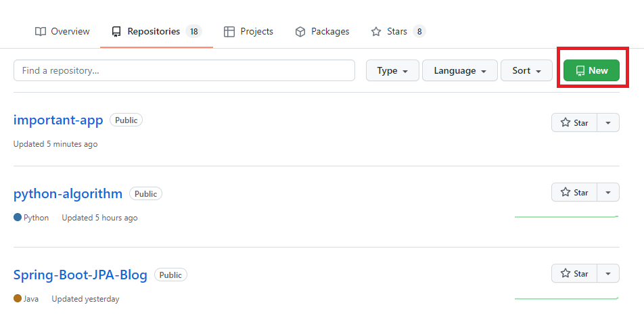Screen dimensions: 644x328
Task: Click the Public badge next to Spring-Boot-JPA-Blog
Action: 171,275
